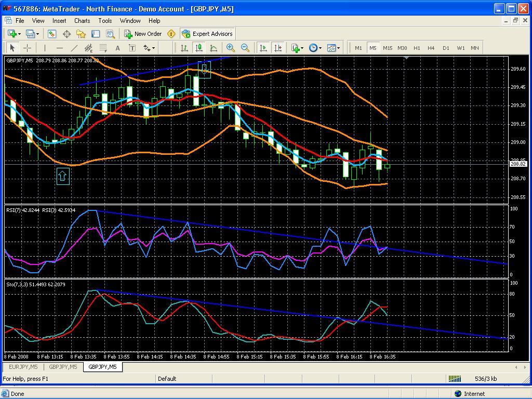This screenshot has height=399, width=532.
Task: Select the vertical line drawing tool
Action: pyautogui.click(x=45, y=48)
